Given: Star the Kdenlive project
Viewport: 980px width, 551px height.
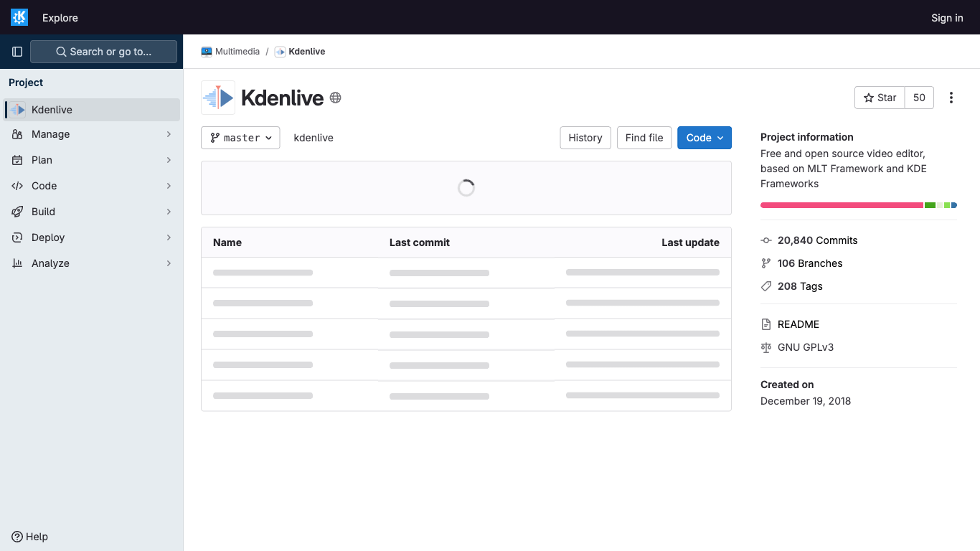Looking at the screenshot, I should click(x=880, y=98).
